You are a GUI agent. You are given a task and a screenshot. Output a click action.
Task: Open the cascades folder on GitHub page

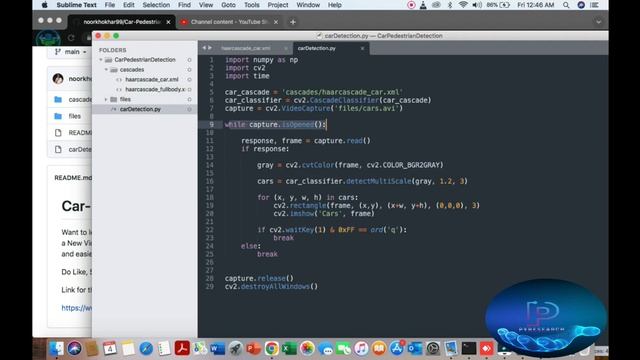tap(80, 99)
